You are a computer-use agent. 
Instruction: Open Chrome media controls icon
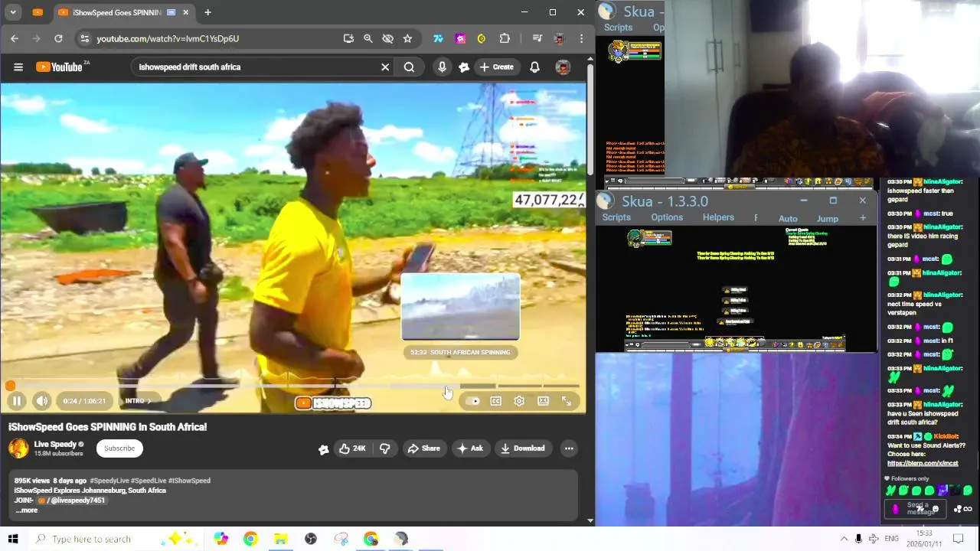pos(537,38)
